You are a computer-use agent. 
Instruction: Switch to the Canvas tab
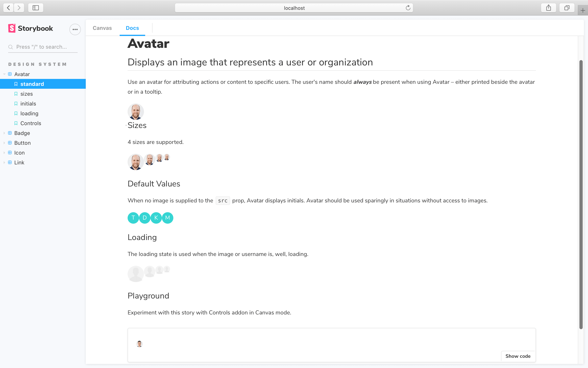(x=102, y=28)
